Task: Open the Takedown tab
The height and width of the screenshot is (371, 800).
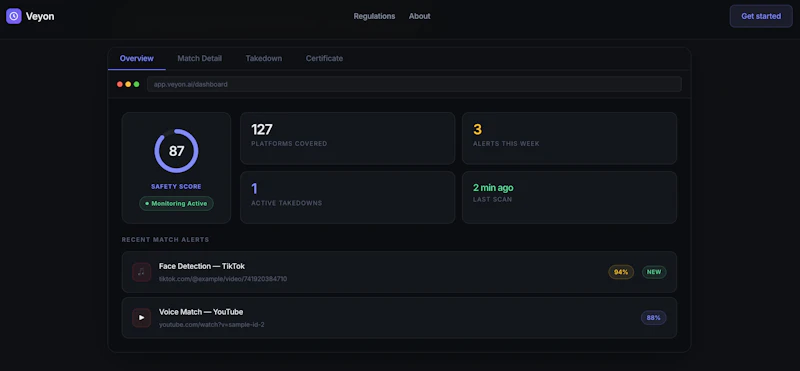Action: [x=264, y=59]
